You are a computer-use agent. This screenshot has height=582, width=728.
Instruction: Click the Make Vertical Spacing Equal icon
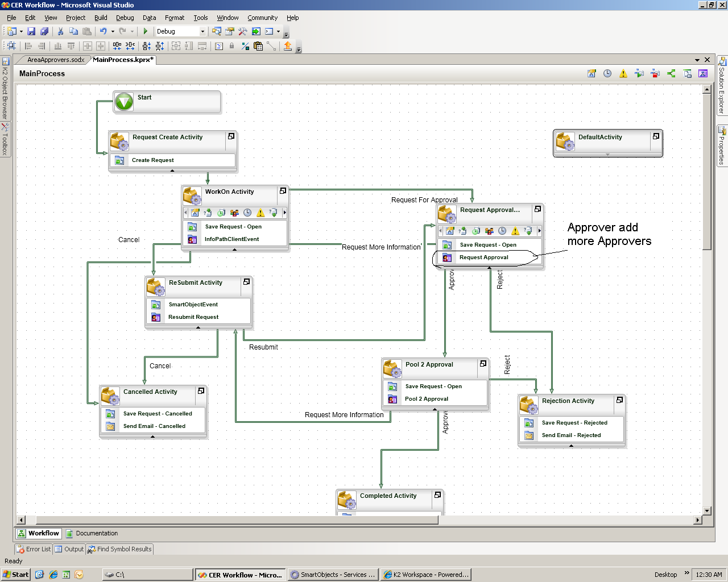pos(147,46)
